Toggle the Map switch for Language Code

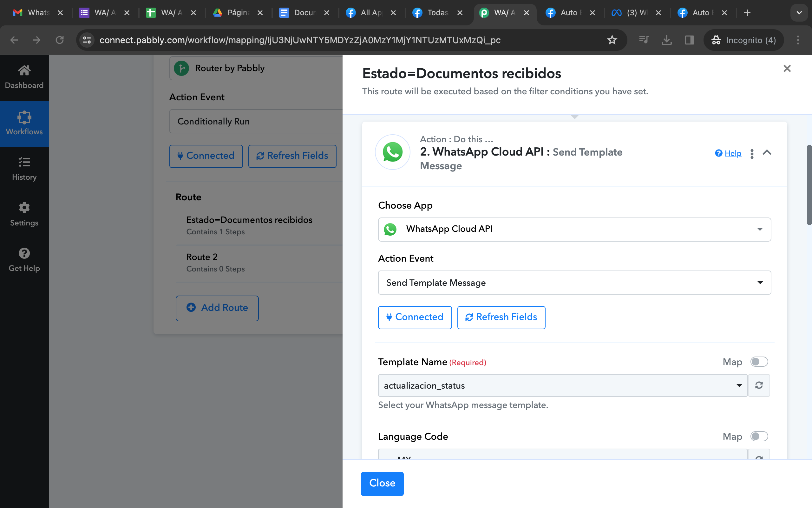pyautogui.click(x=759, y=437)
